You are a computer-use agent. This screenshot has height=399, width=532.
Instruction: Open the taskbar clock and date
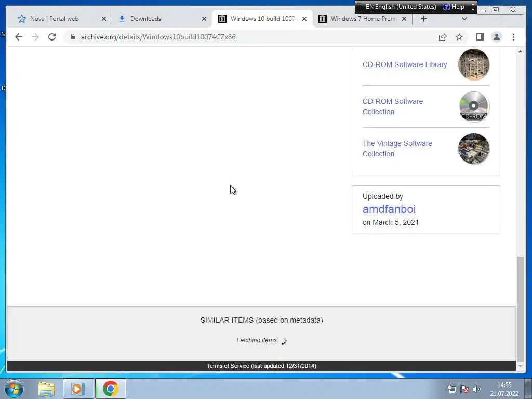click(504, 389)
